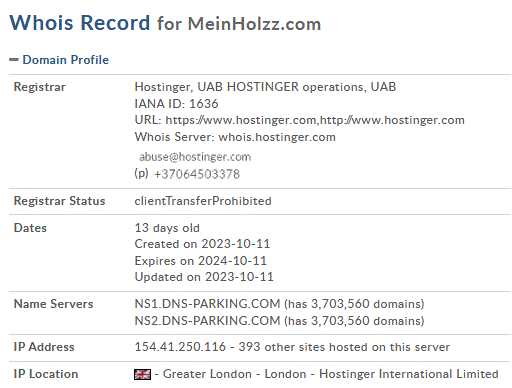
Task: Click the Name Servers row label
Action: click(53, 304)
